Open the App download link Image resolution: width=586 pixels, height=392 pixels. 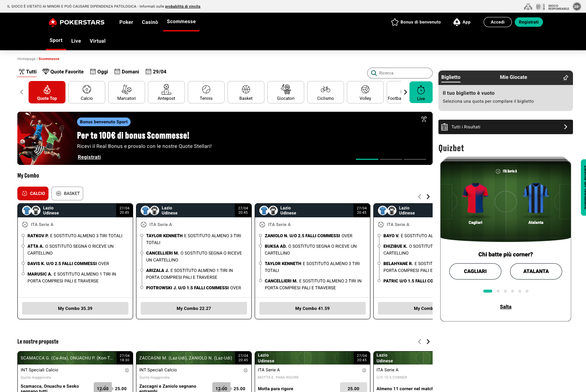[x=462, y=22]
